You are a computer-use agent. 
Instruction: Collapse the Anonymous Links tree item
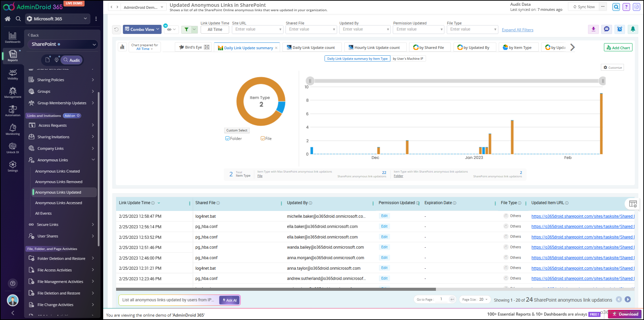(x=93, y=160)
